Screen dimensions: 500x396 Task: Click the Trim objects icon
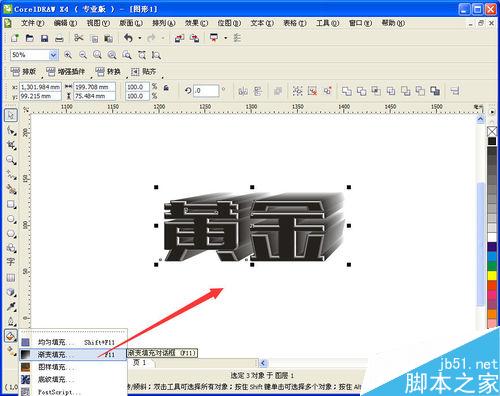361,91
